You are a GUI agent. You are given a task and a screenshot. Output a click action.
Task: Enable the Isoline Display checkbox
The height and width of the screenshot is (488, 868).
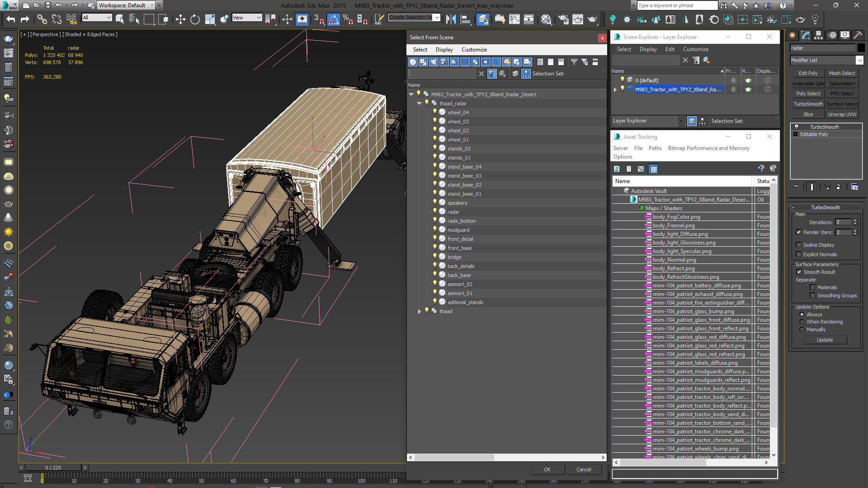[799, 245]
